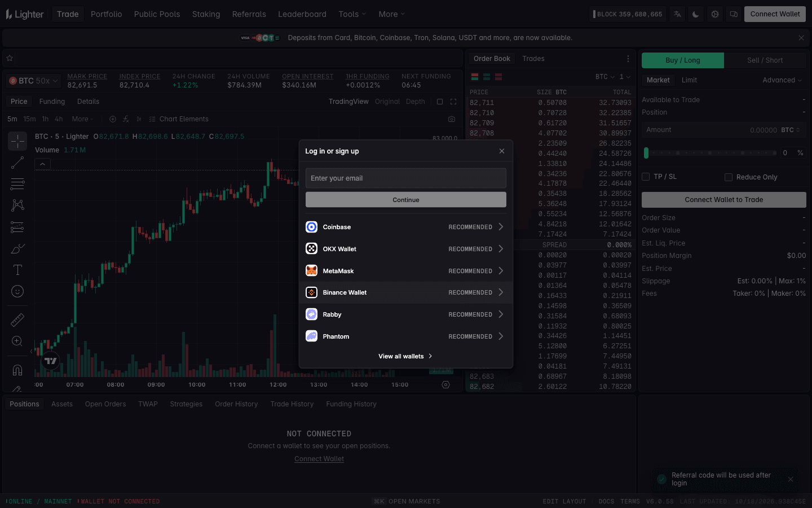Expand the More menu in top navigation
Screen dimensions: 812x508
392,14
